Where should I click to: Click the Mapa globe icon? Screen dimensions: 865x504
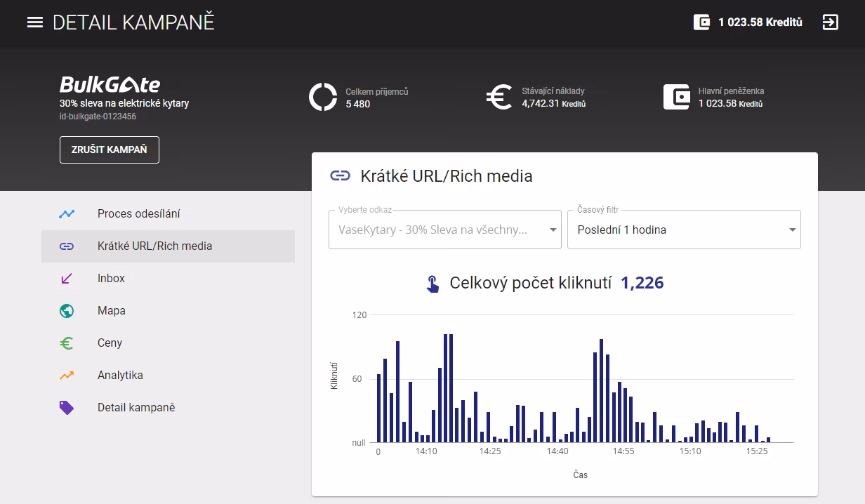pyautogui.click(x=67, y=311)
